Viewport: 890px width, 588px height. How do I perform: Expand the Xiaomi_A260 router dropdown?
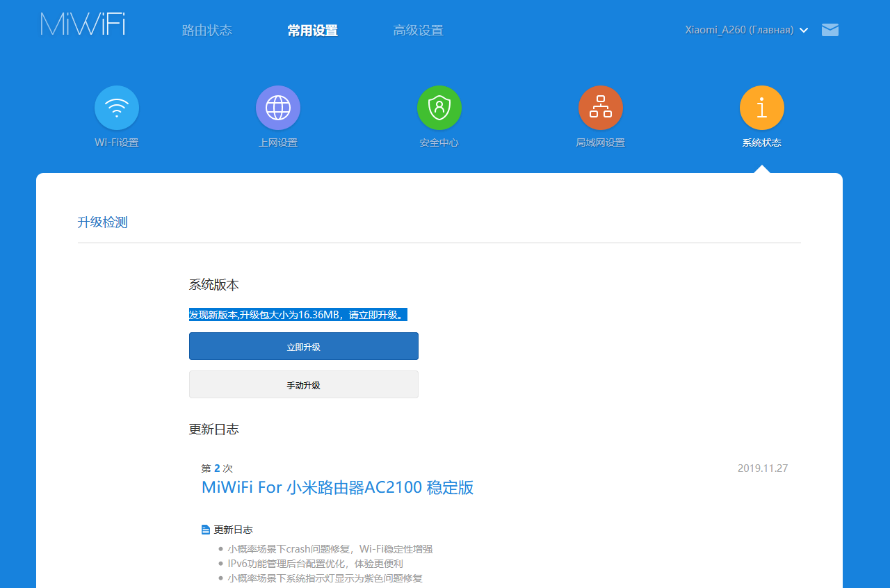pos(747,30)
